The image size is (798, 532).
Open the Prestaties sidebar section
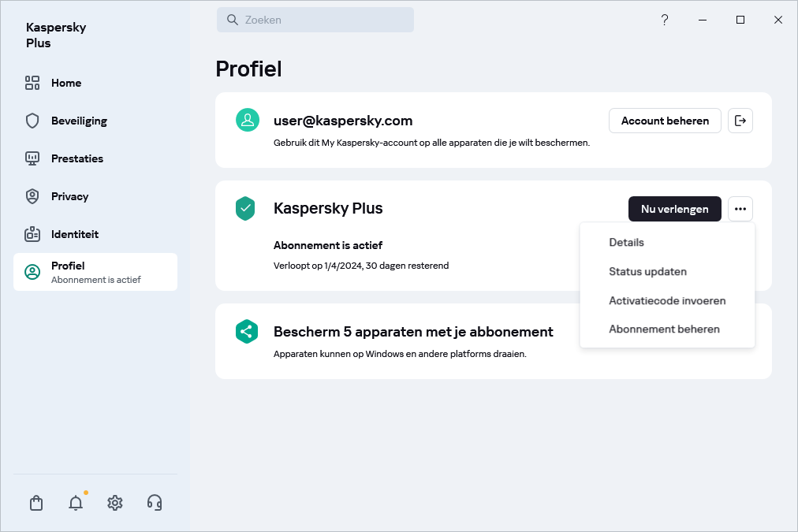pos(77,158)
